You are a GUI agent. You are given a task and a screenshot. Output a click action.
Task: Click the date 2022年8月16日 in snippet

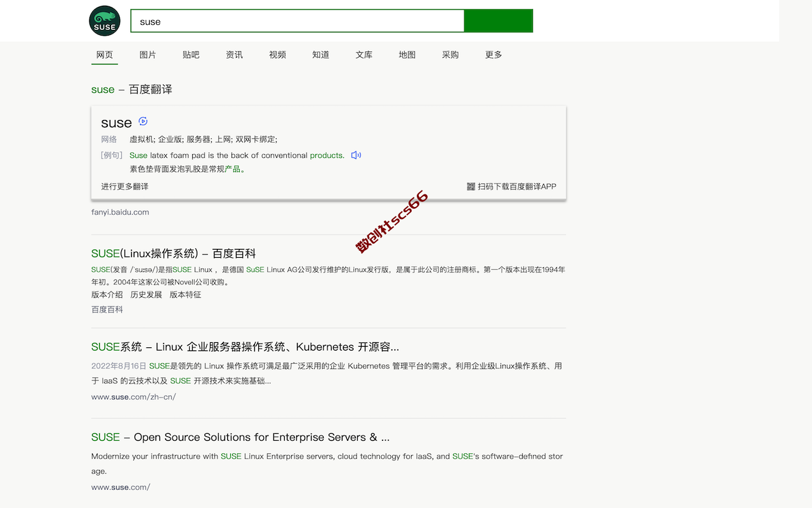[x=119, y=366]
